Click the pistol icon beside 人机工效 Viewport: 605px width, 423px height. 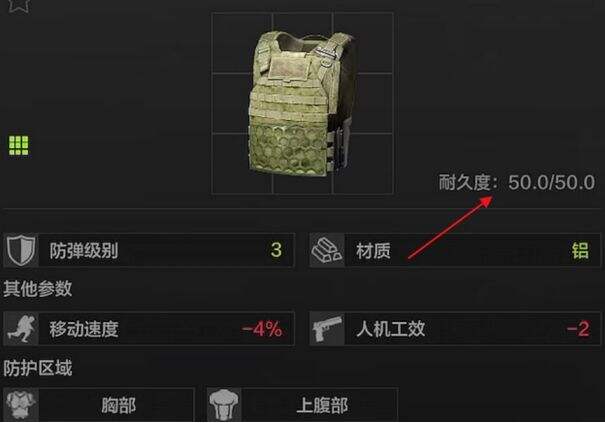[327, 329]
